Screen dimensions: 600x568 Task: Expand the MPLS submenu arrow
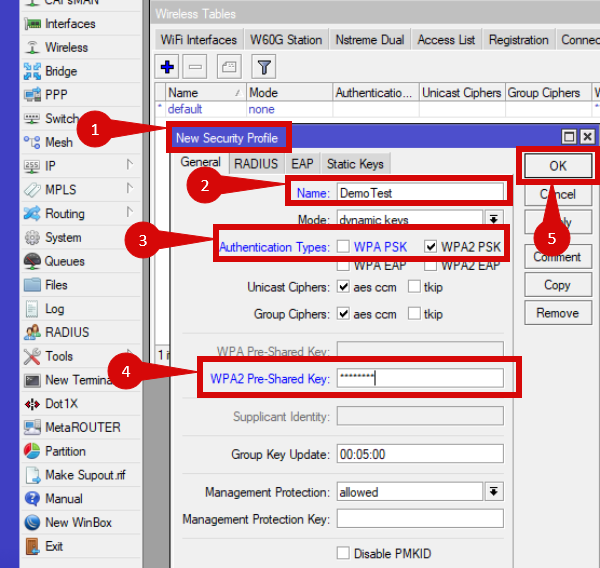tap(130, 189)
